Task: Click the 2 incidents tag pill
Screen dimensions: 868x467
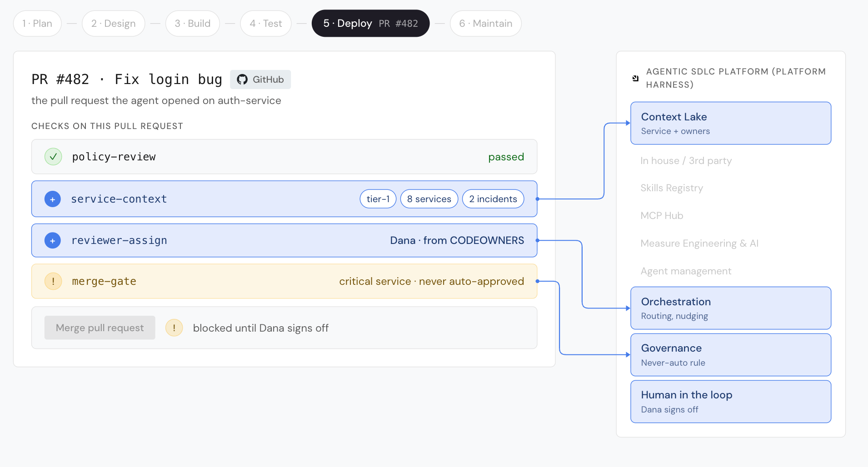Action: (493, 199)
